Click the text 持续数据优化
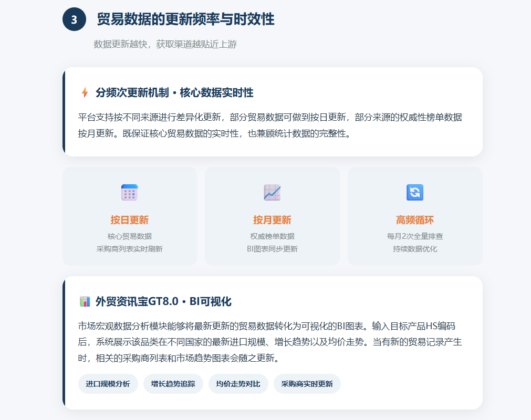Screen dimensions: 531x420 (x=415, y=249)
